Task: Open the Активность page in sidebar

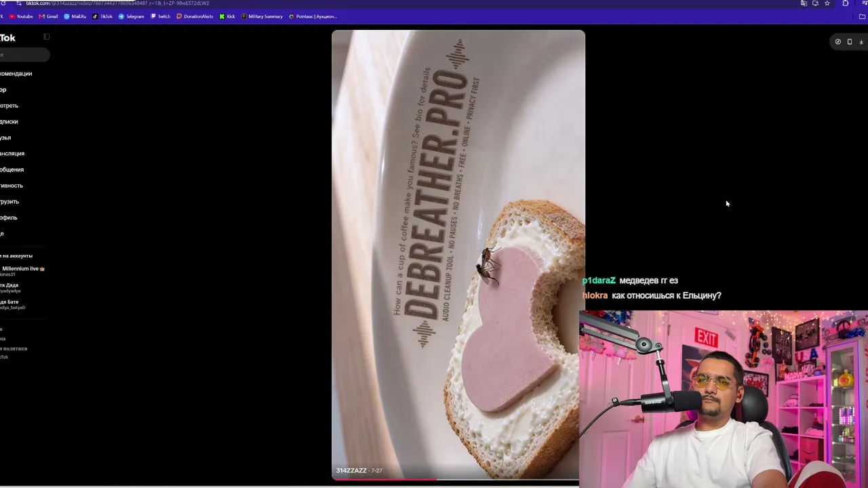Action: click(x=12, y=186)
